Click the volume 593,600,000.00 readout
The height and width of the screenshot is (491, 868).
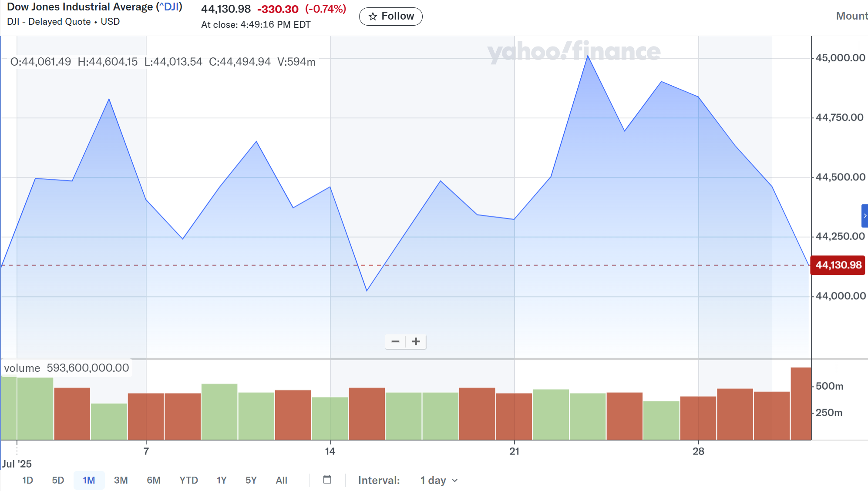67,368
